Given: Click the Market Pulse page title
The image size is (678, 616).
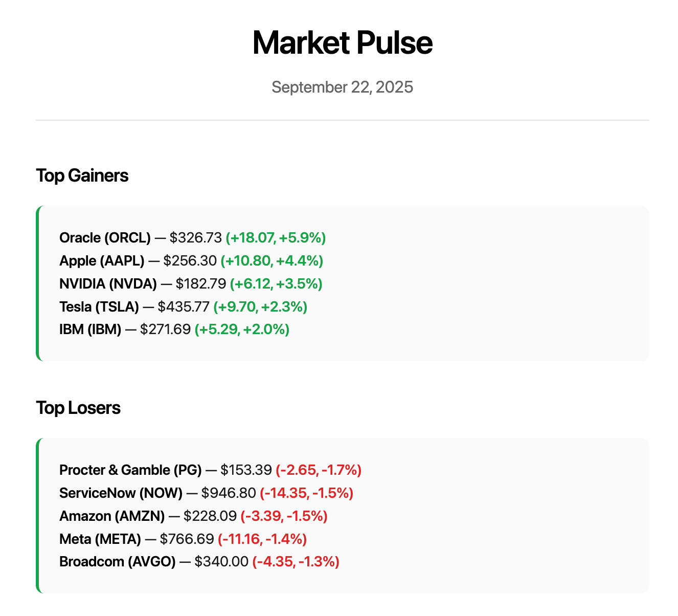Looking at the screenshot, I should (x=342, y=43).
